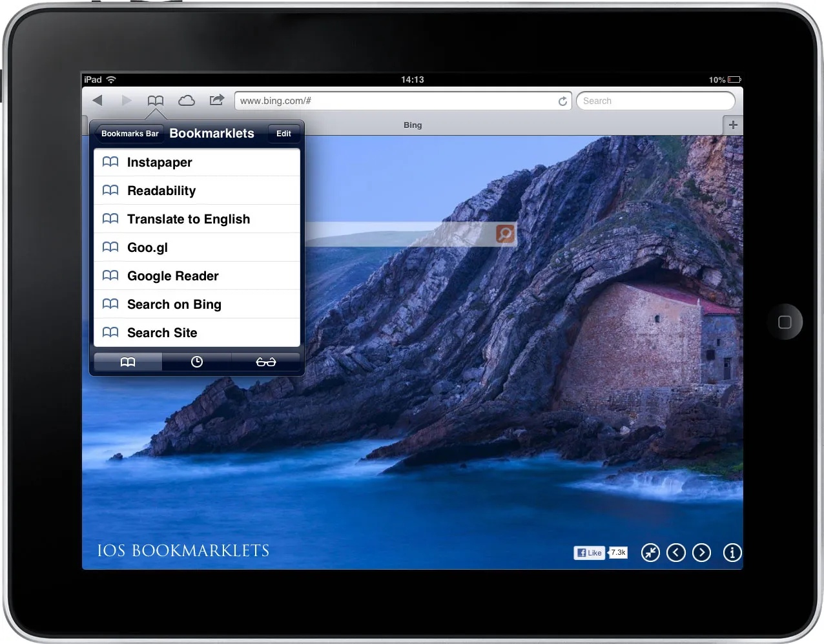The image size is (824, 644).
Task: Like the page on Facebook
Action: pyautogui.click(x=588, y=552)
